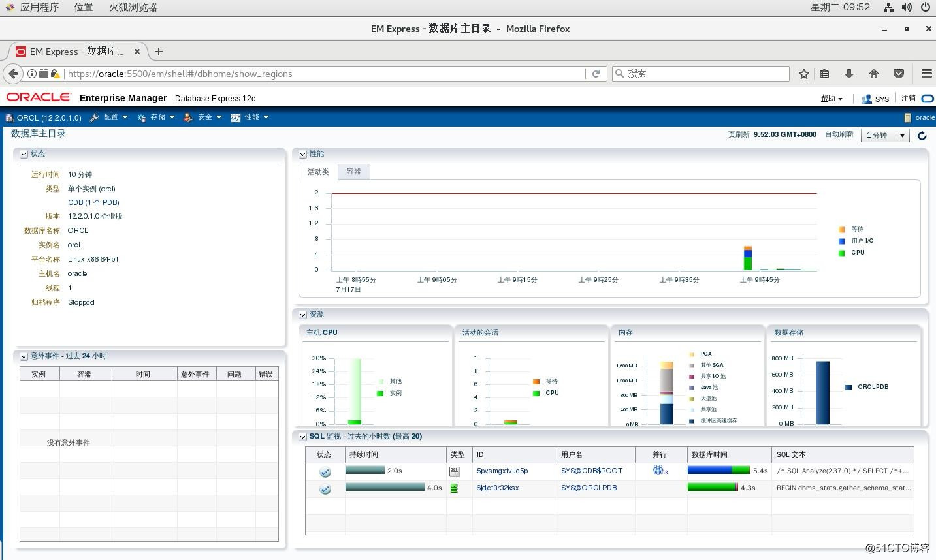Click the Stopped archiver status value

pyautogui.click(x=81, y=302)
